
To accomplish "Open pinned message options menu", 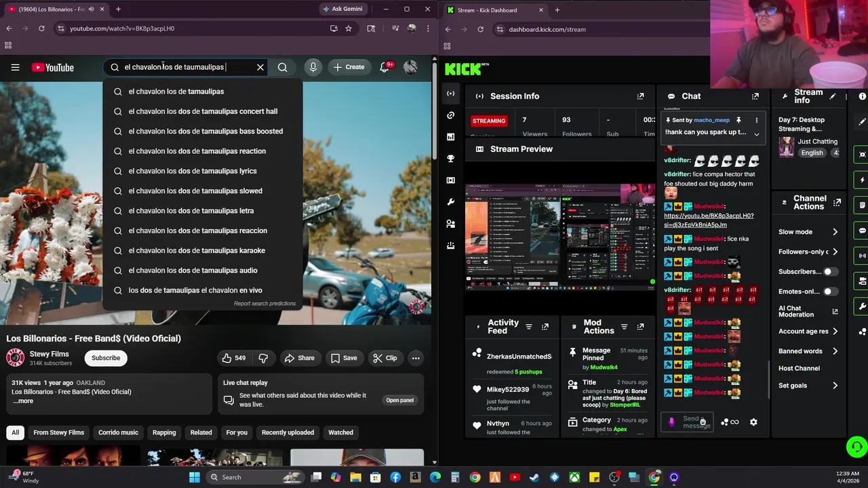I will (757, 120).
